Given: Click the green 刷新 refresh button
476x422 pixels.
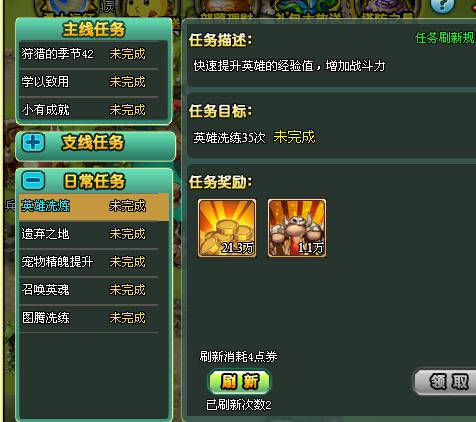Looking at the screenshot, I should click(x=240, y=381).
